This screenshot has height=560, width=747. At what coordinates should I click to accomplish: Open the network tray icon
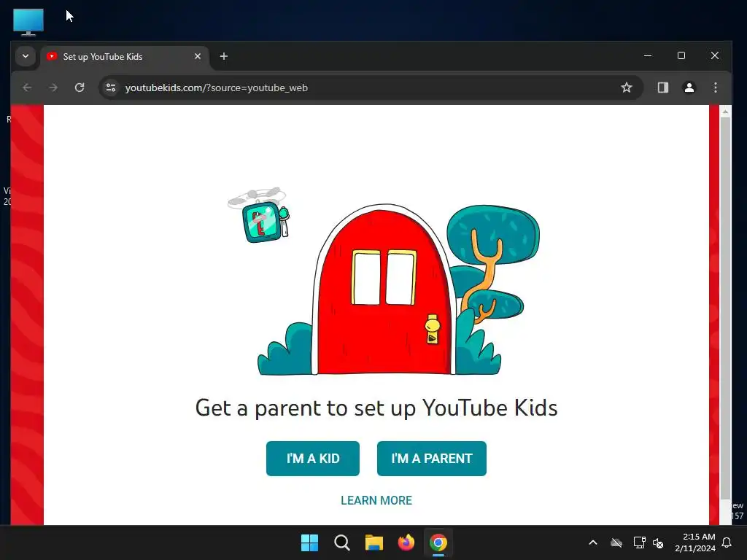tap(639, 542)
